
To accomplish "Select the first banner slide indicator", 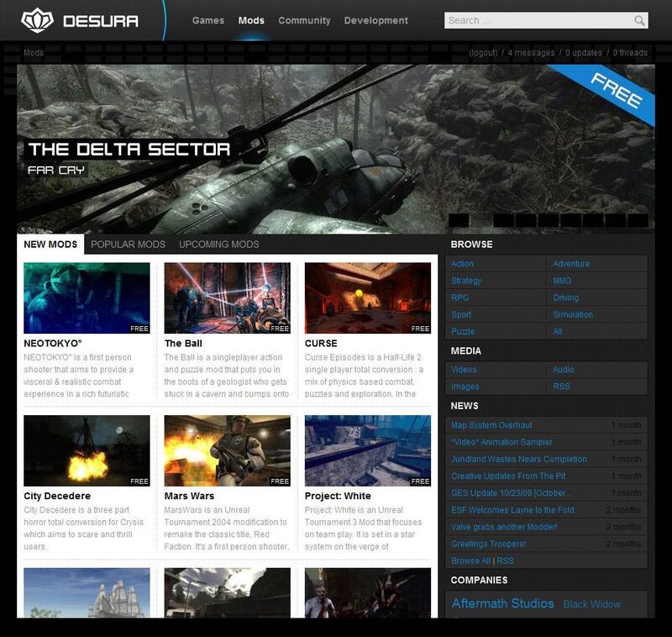I will click(x=459, y=220).
